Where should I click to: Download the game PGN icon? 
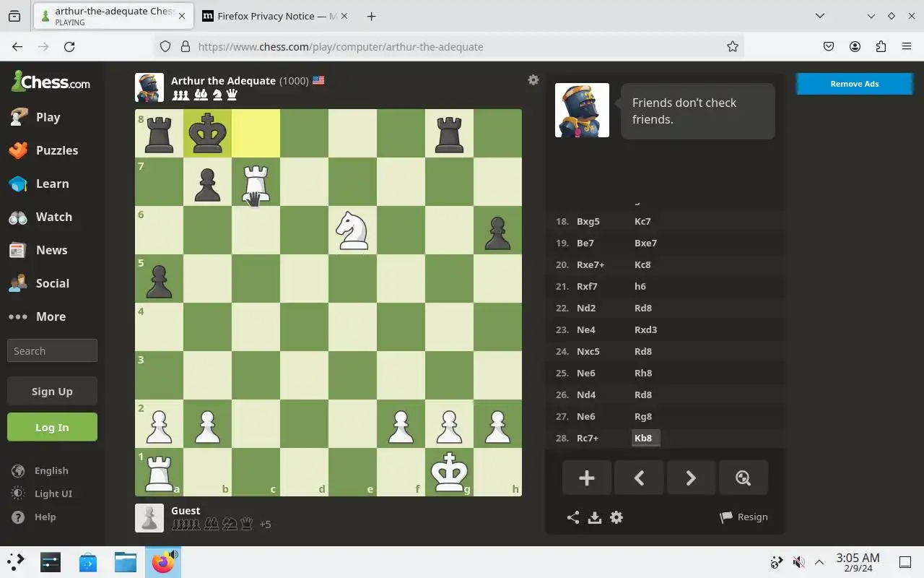tap(595, 517)
